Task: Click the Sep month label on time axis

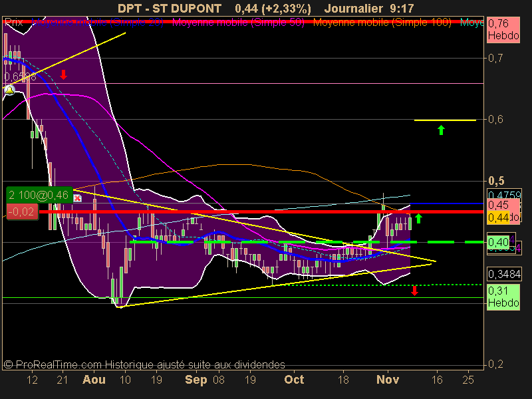Action: (x=196, y=379)
